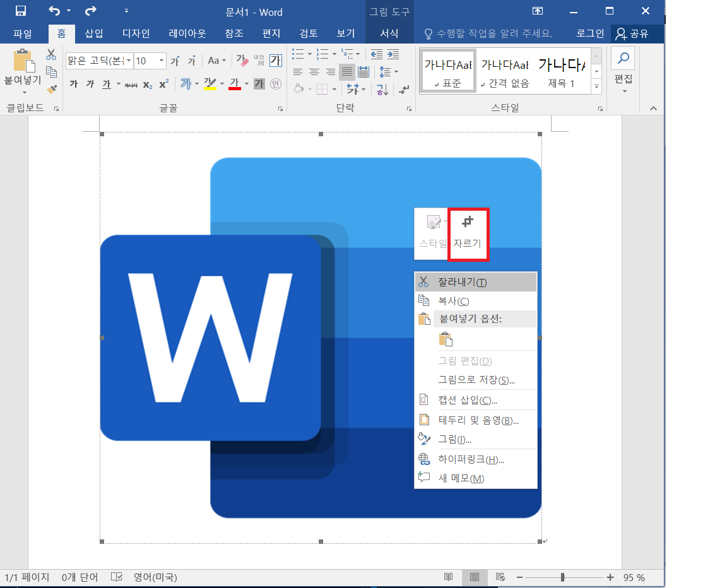Select the 간격 없음 style
Viewport: 727px width, 588px height.
[x=504, y=71]
